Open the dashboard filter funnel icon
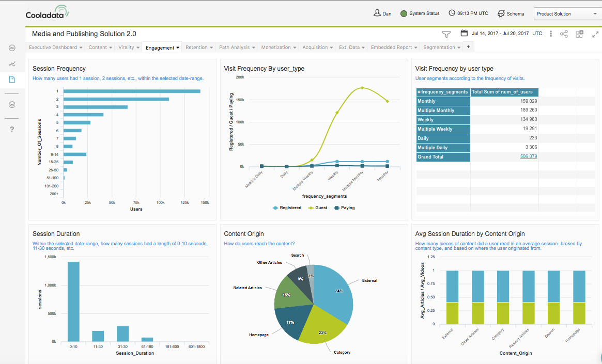 446,35
